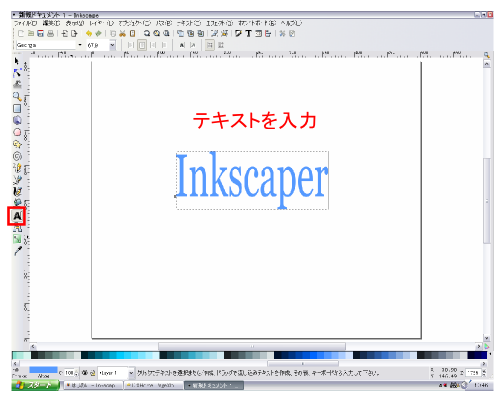
Task: Open font family dropdown arrow
Action: (x=80, y=45)
